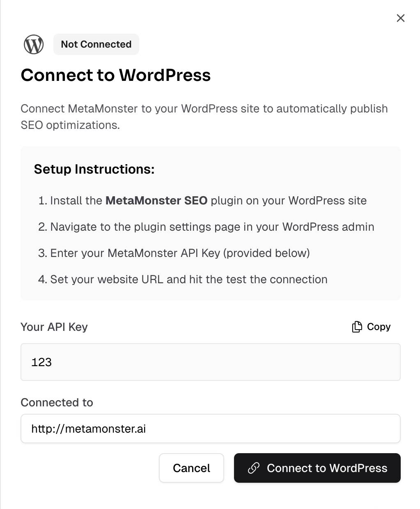Click the WordPress logo icon
The width and height of the screenshot is (420, 509).
tap(34, 44)
